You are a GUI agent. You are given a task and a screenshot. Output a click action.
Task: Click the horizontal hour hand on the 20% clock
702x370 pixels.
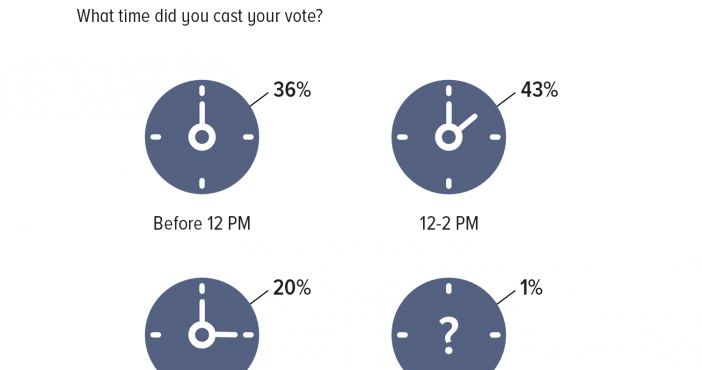coord(226,334)
